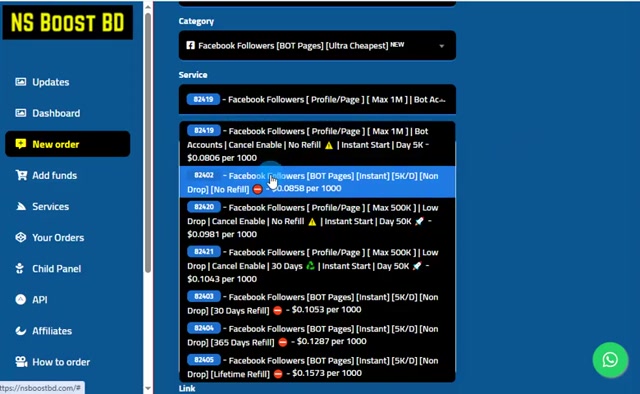Image resolution: width=640 pixels, height=394 pixels.
Task: Click the sidebar scroll down arrow
Action: tap(148, 388)
